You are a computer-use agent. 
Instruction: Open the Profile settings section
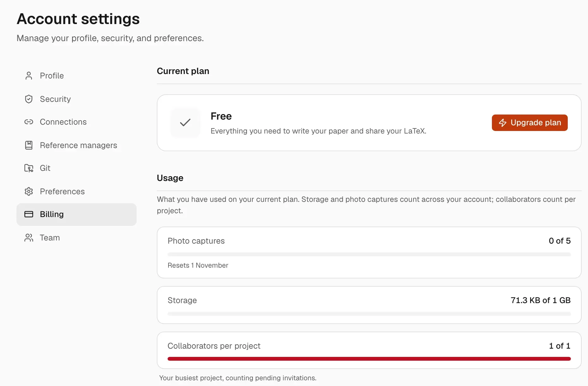(x=77, y=76)
